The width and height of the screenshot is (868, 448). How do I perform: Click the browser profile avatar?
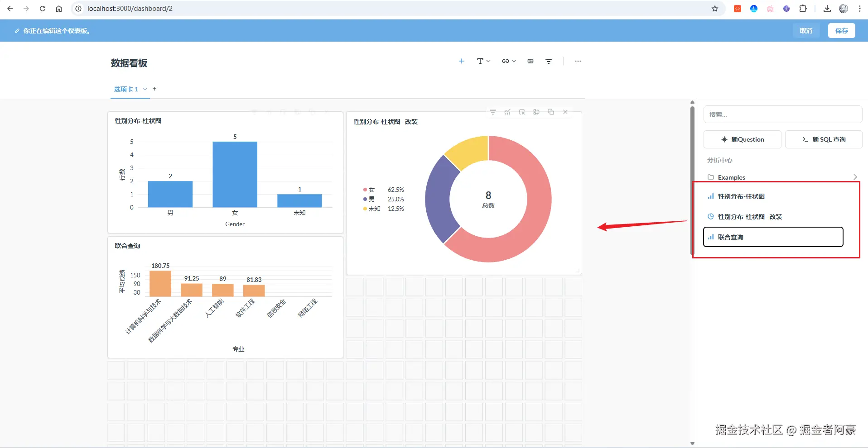click(844, 9)
